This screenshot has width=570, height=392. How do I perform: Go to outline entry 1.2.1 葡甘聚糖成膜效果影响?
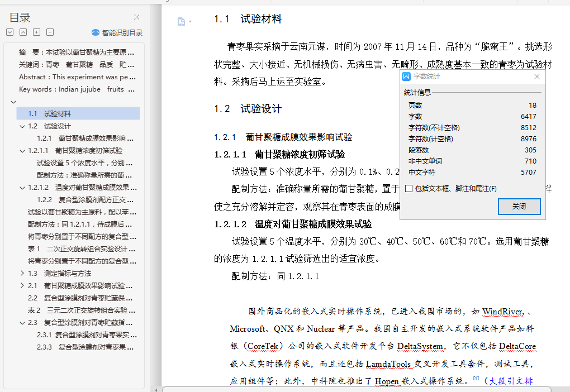tap(85, 138)
